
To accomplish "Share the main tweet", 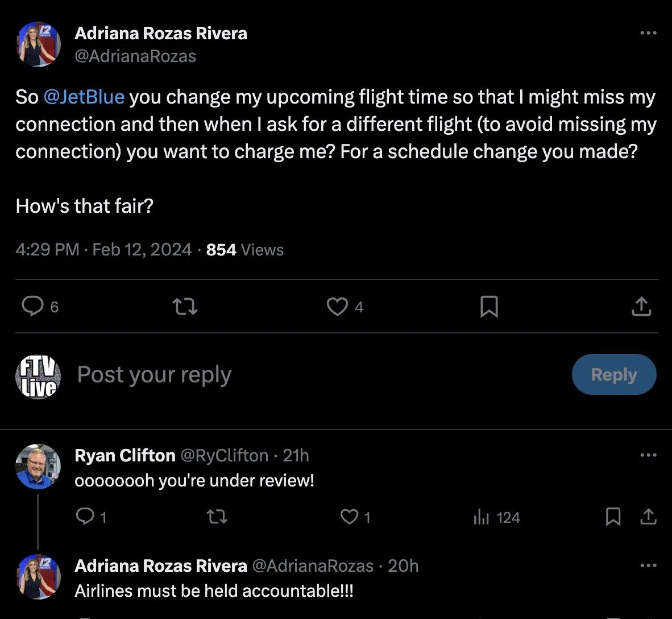I will coord(641,307).
